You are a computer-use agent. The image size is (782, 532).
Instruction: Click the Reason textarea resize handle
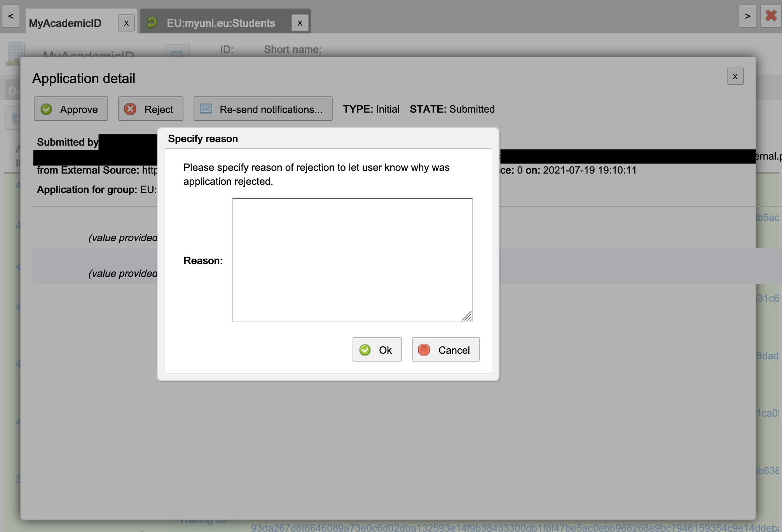(468, 317)
